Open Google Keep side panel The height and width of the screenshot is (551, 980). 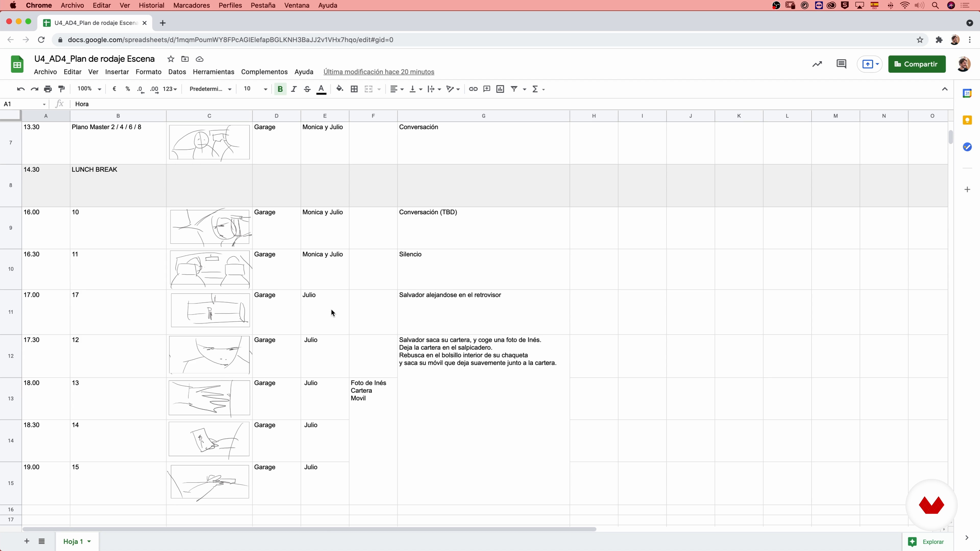click(x=967, y=120)
